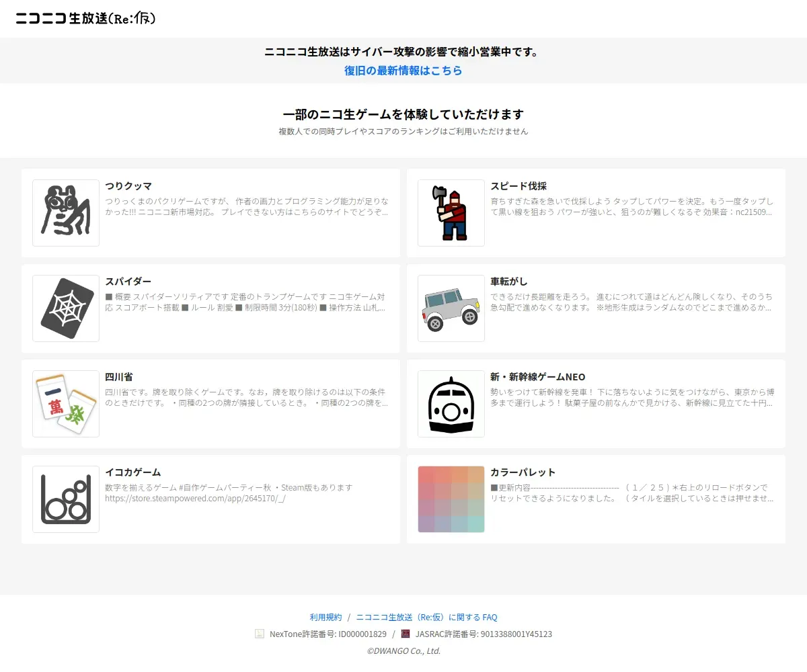The width and height of the screenshot is (807, 672).
Task: Click the 四川省 game description text
Action: 247,397
